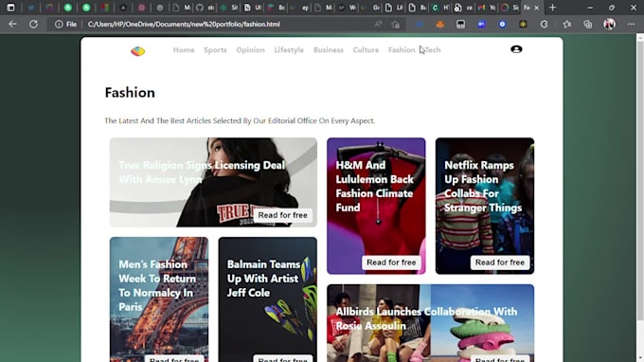Open the Home nav link

[x=184, y=49]
